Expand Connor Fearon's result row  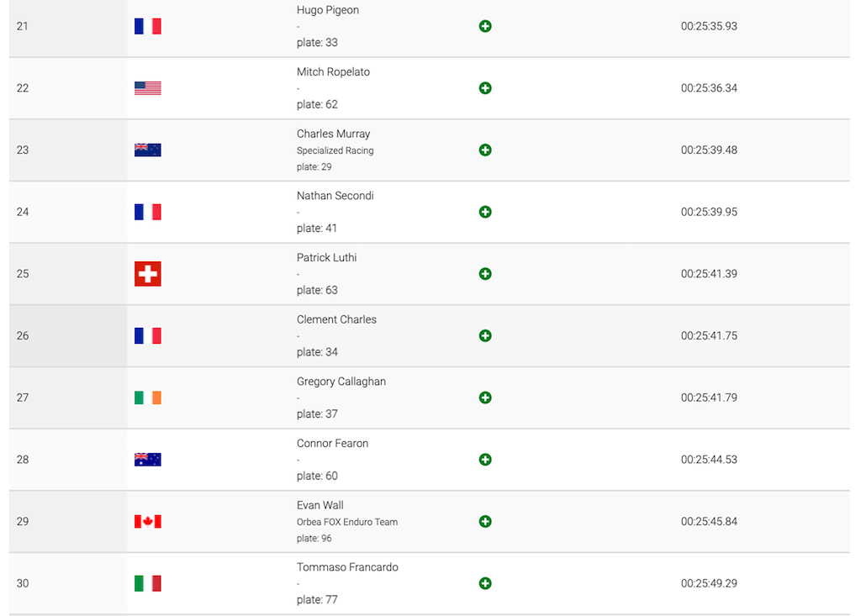[x=485, y=460]
